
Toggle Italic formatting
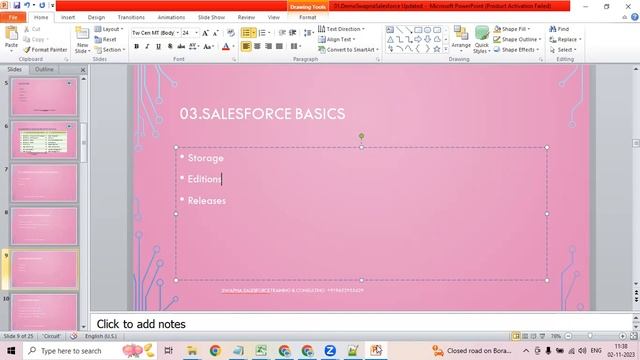147,47
